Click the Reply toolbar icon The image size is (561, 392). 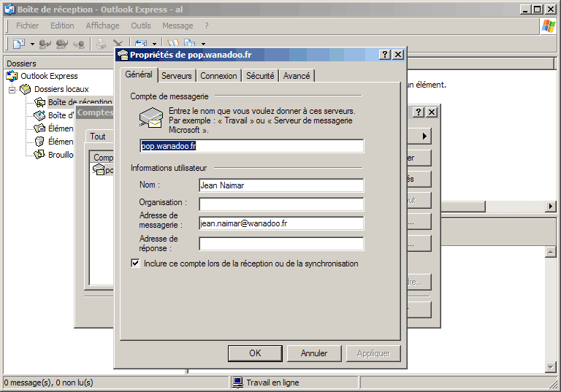[45, 44]
